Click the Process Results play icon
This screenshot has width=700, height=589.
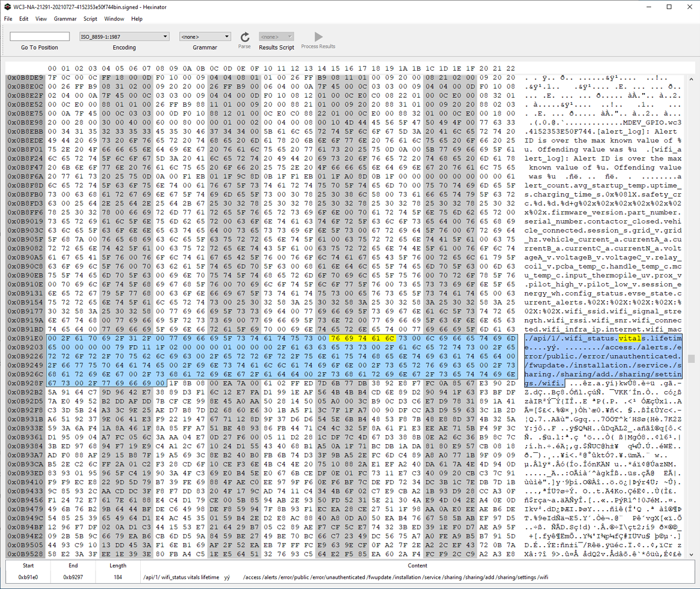click(x=318, y=37)
